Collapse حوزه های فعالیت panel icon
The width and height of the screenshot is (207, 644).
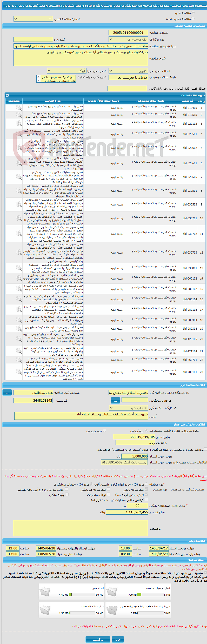(x=7, y=95)
